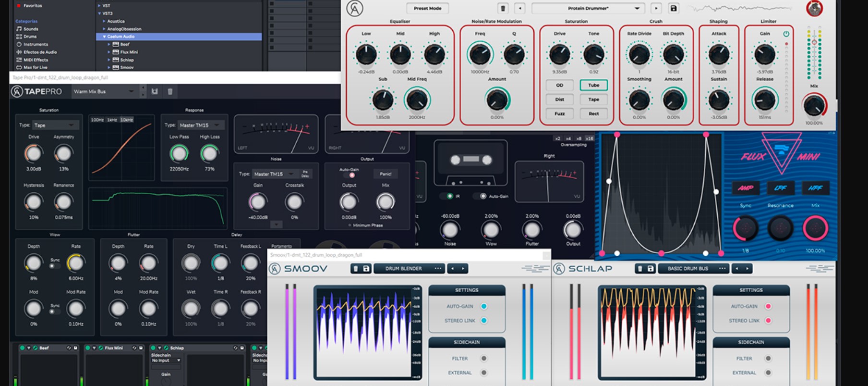The image size is (868, 386).
Task: Open the Noise Type Master TM15 dropdown
Action: (274, 174)
